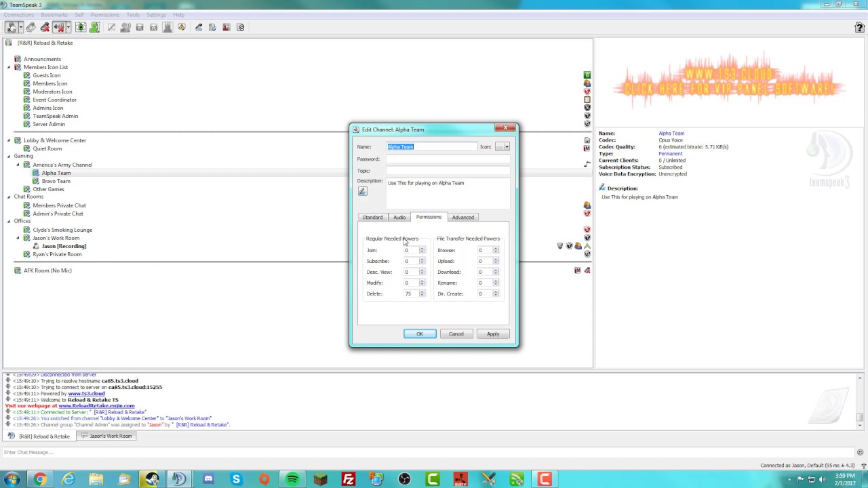Click the Windows Start button
This screenshot has width=868, height=488.
click(12, 480)
